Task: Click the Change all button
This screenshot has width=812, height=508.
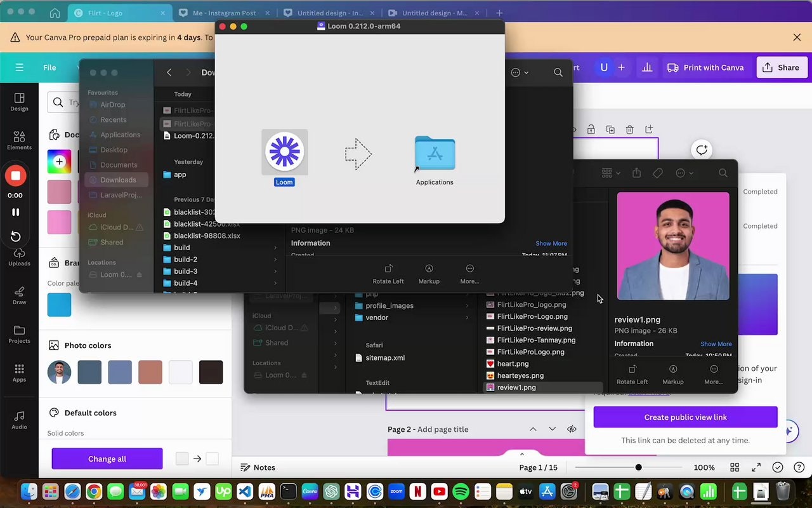Action: (x=107, y=458)
